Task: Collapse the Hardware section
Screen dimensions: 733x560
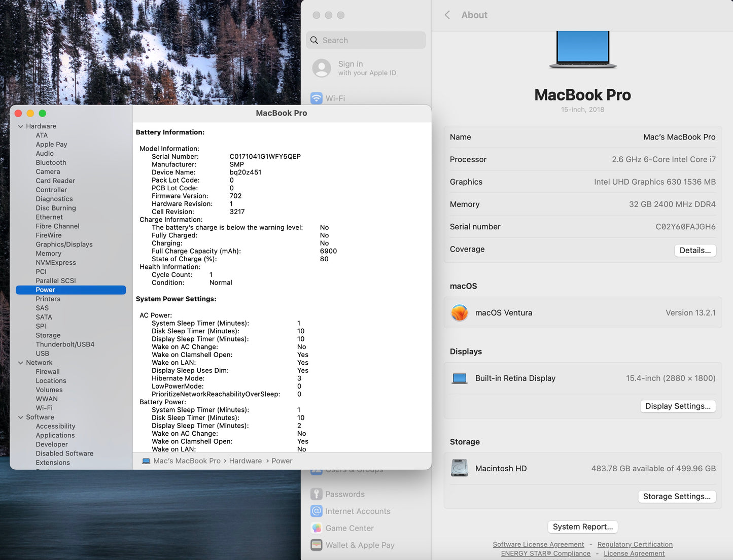Action: point(21,126)
